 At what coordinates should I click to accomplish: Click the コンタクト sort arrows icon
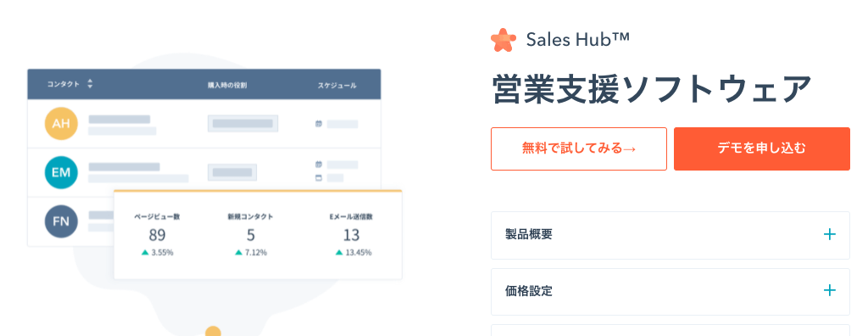tap(90, 84)
